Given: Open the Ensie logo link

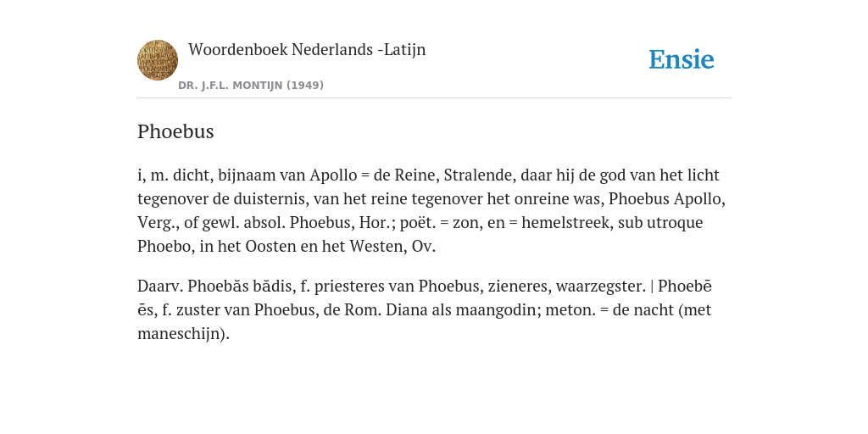Looking at the screenshot, I should tap(682, 59).
